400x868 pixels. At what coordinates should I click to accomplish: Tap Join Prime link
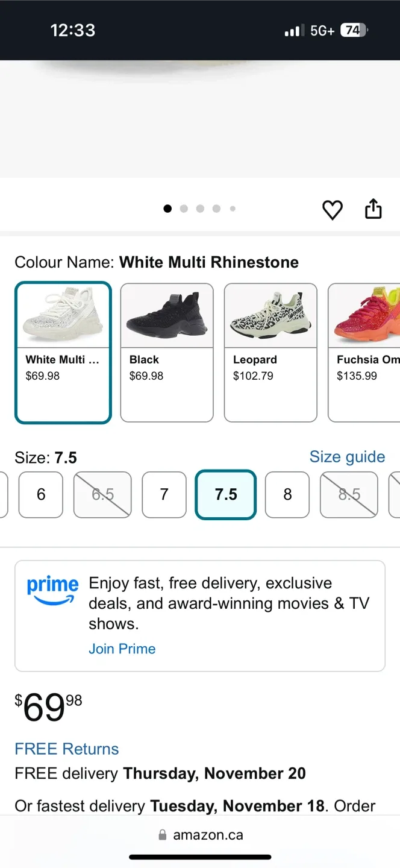tap(122, 649)
